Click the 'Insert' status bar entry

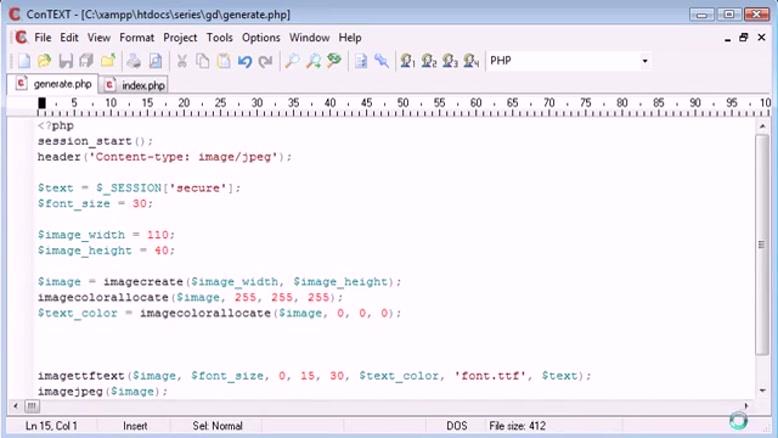click(x=135, y=426)
